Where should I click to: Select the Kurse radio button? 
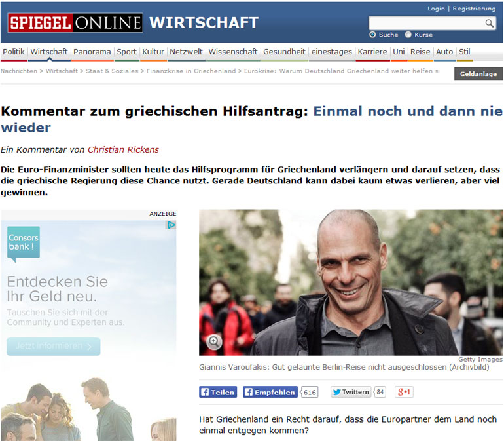408,35
